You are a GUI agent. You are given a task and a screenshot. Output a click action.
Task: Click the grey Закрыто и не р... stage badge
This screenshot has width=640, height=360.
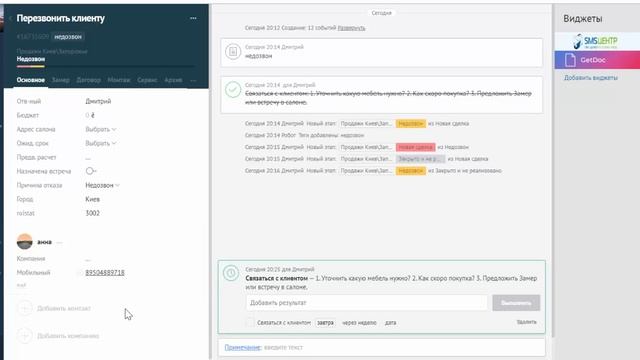tap(420, 159)
